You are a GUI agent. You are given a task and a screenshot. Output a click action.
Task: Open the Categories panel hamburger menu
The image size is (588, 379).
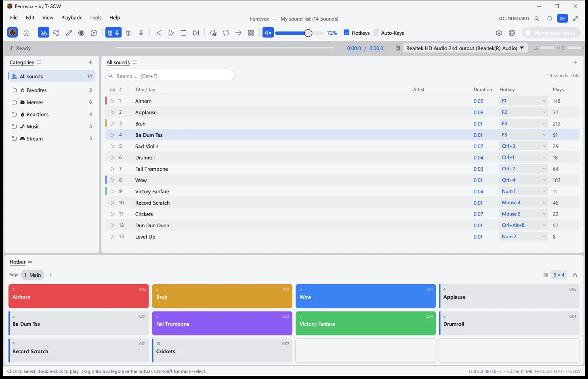click(x=39, y=62)
